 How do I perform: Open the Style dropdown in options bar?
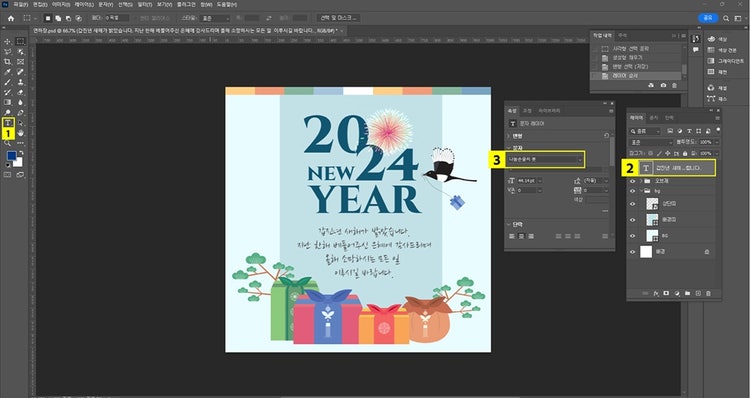click(x=215, y=18)
